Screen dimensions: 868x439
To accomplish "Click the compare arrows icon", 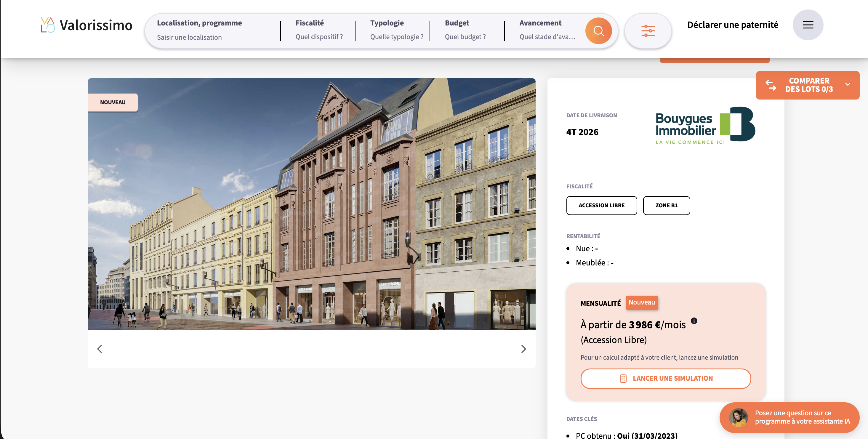I will [x=771, y=85].
